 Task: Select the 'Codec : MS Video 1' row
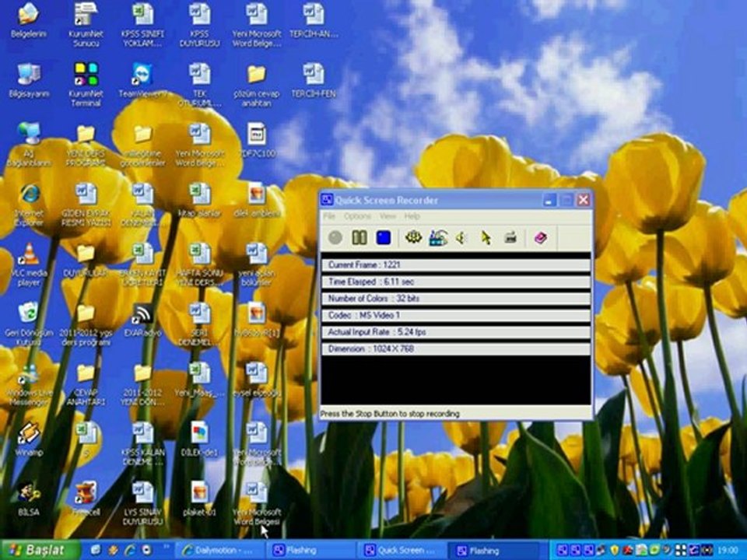point(456,315)
